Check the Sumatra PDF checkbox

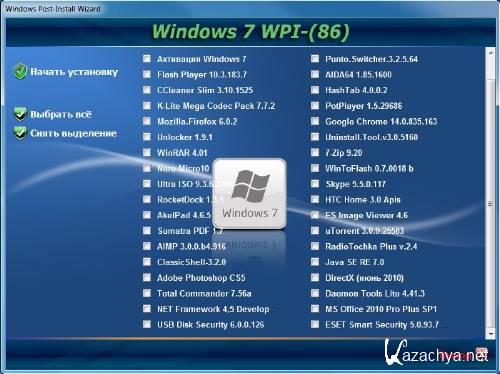pyautogui.click(x=147, y=231)
